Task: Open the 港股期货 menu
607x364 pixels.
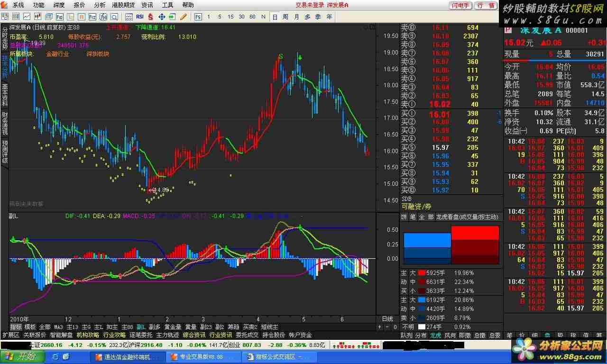Action: tap(123, 5)
